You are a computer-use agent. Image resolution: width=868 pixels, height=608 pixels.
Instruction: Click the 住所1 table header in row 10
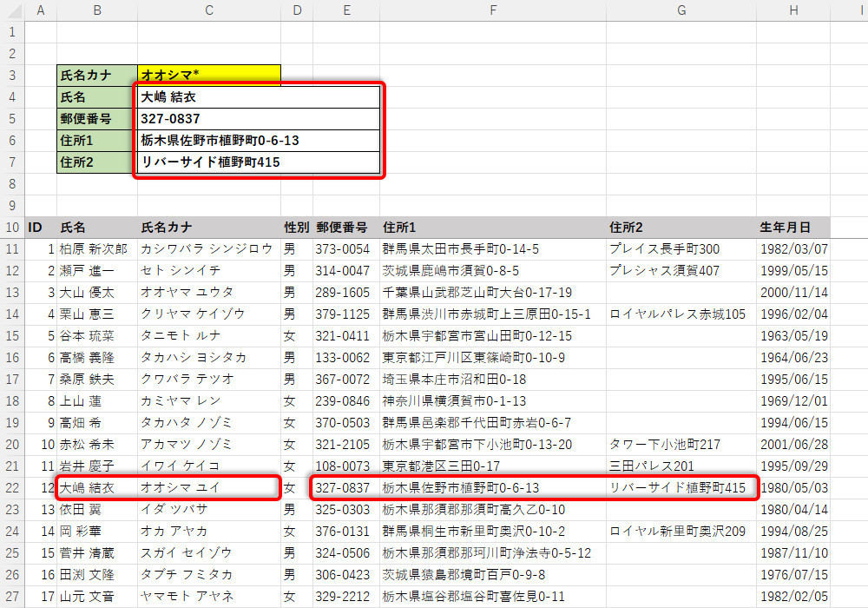(x=493, y=227)
